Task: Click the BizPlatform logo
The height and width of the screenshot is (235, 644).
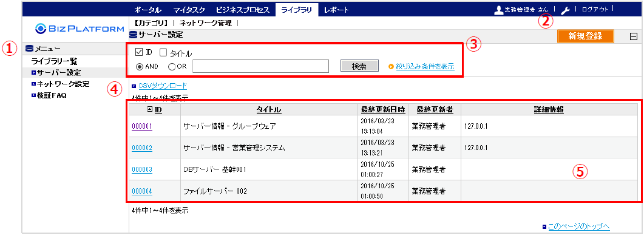Action: coord(80,29)
